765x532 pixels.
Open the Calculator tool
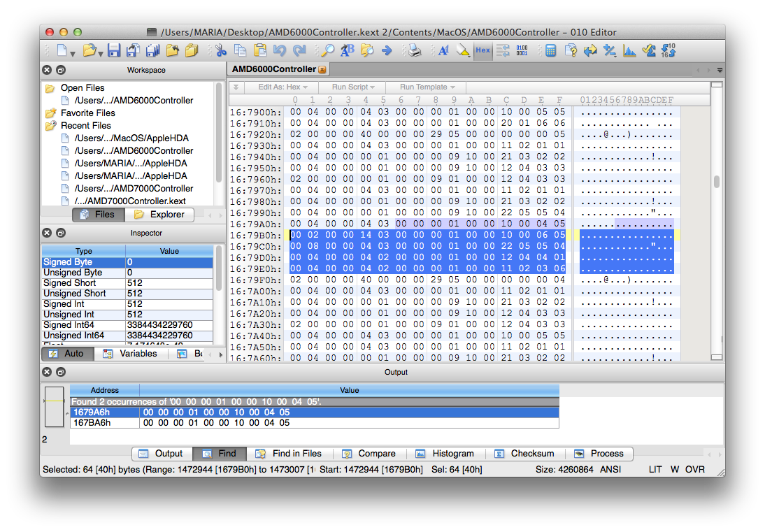pos(551,50)
